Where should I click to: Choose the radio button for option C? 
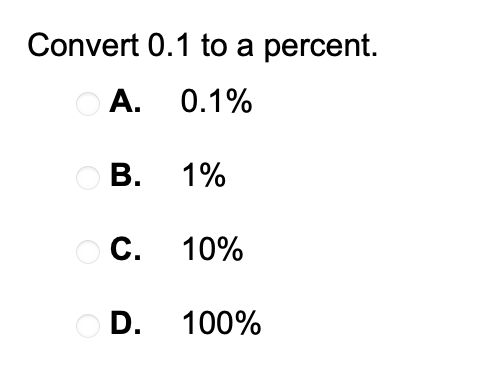point(88,252)
